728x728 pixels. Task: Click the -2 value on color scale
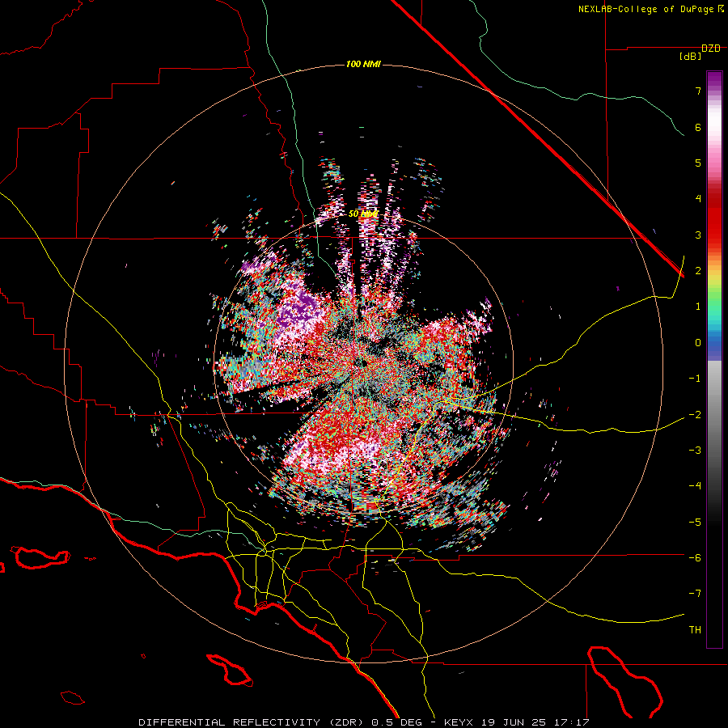tap(695, 415)
